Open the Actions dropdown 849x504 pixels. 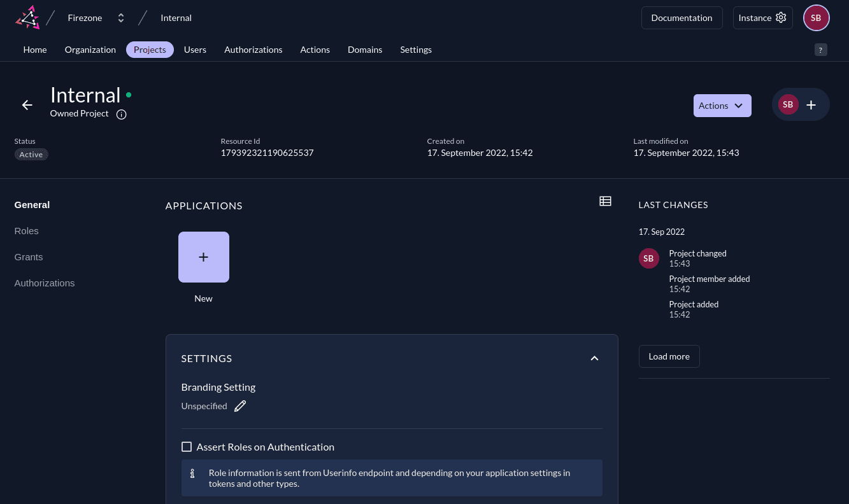click(722, 105)
